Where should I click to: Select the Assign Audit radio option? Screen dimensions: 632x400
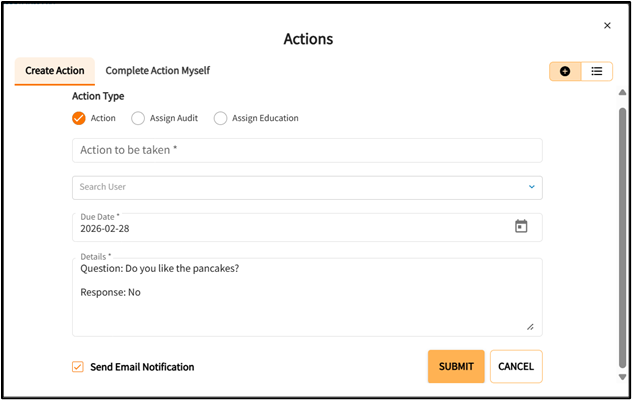tap(138, 118)
